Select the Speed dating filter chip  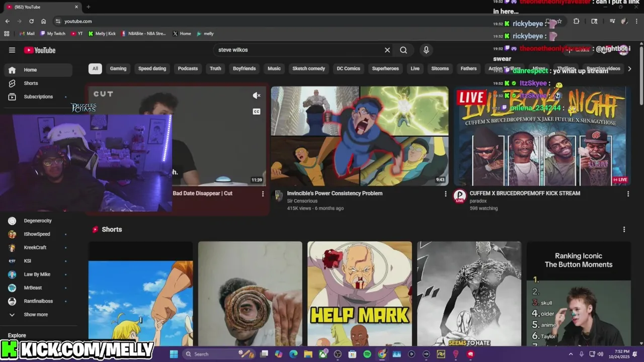(152, 68)
